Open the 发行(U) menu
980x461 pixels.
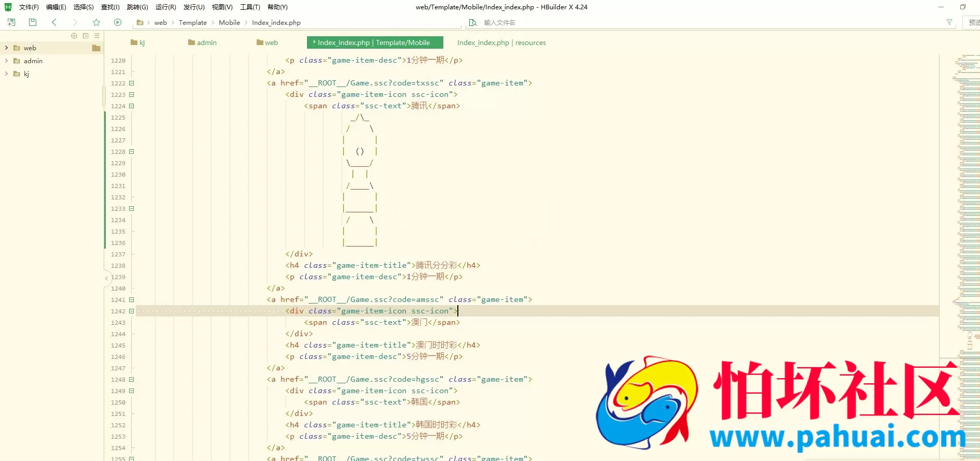coord(194,7)
